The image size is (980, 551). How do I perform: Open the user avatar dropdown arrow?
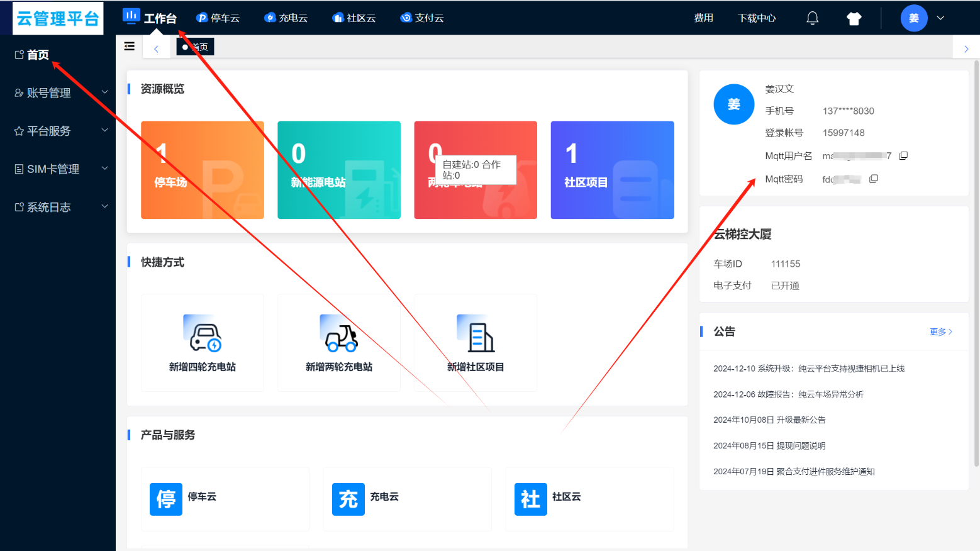[x=940, y=18]
